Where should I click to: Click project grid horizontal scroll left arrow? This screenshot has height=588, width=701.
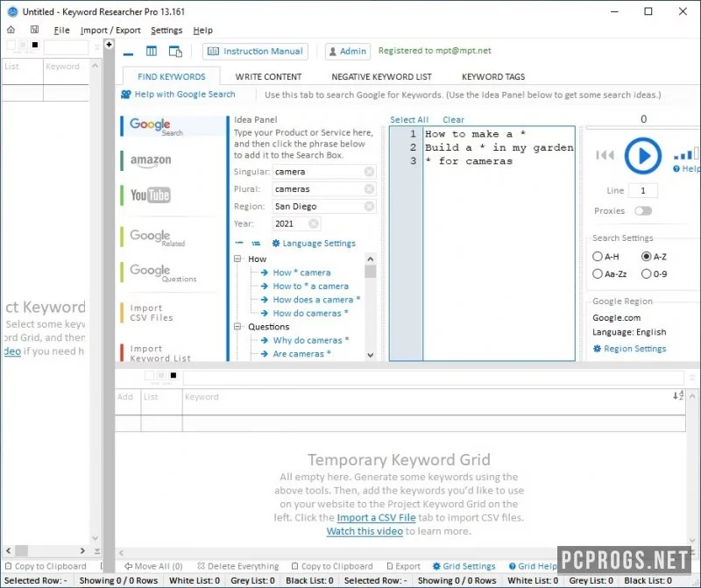[8, 550]
